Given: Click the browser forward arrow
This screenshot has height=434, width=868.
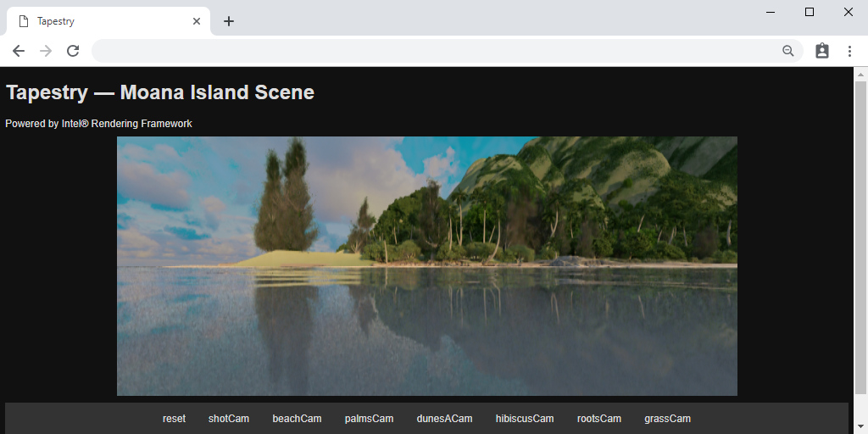Looking at the screenshot, I should click(x=46, y=51).
